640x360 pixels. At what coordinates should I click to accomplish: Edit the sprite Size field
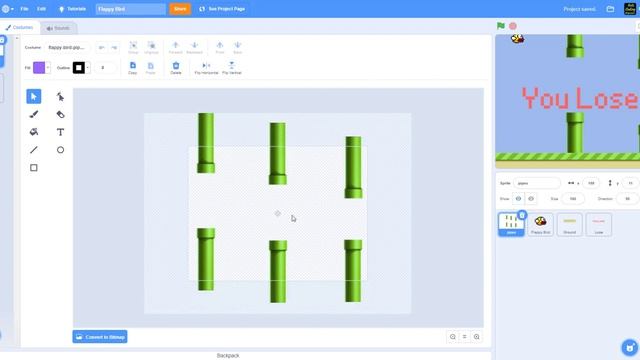[x=573, y=199]
